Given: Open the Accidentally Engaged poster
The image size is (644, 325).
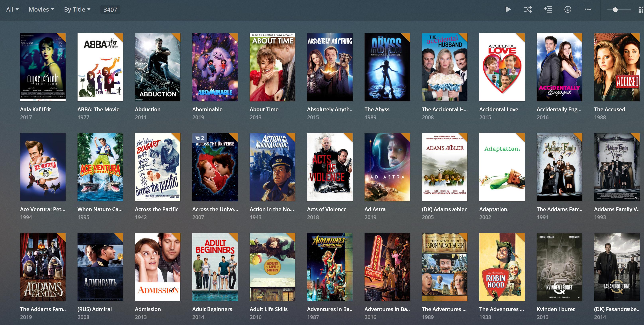Looking at the screenshot, I should click(x=559, y=67).
